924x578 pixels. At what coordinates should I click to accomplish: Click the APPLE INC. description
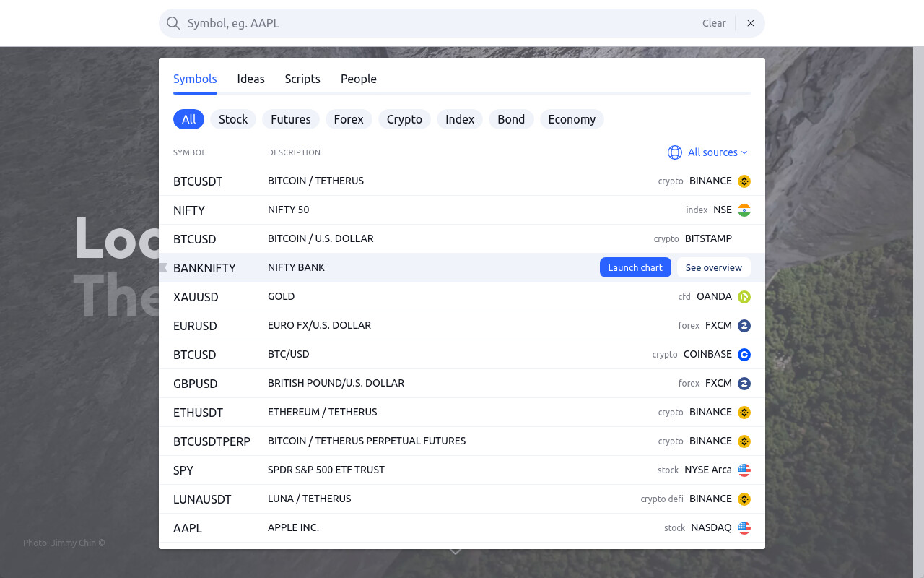coord(293,527)
